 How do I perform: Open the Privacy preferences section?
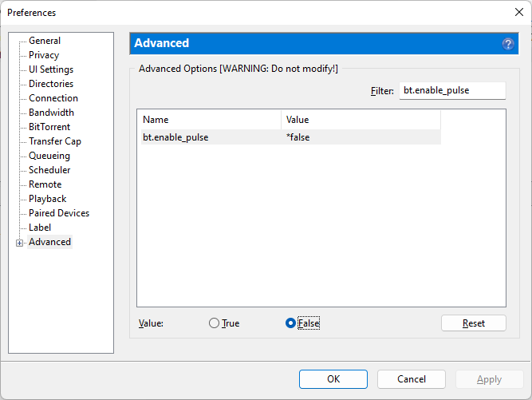44,55
